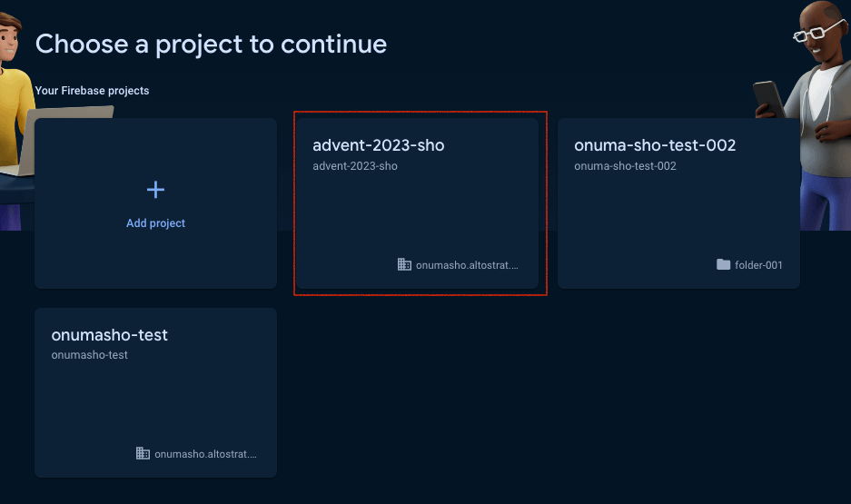Image resolution: width=851 pixels, height=504 pixels.
Task: Click the folder-001 label
Action: 758,265
